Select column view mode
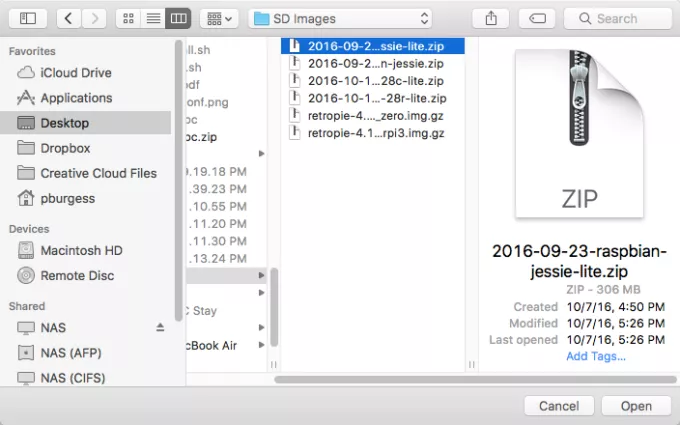680x425 pixels. 178,18
